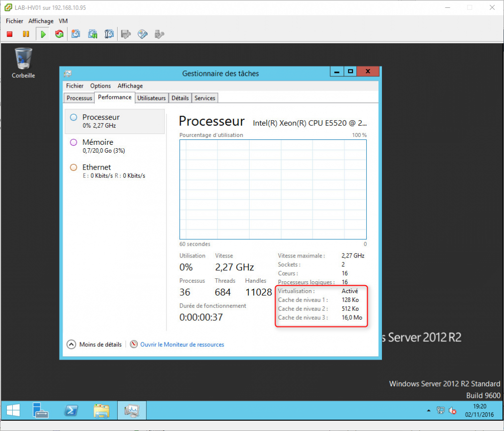This screenshot has height=431, width=504.
Task: Select the Performance tab
Action: pyautogui.click(x=115, y=97)
